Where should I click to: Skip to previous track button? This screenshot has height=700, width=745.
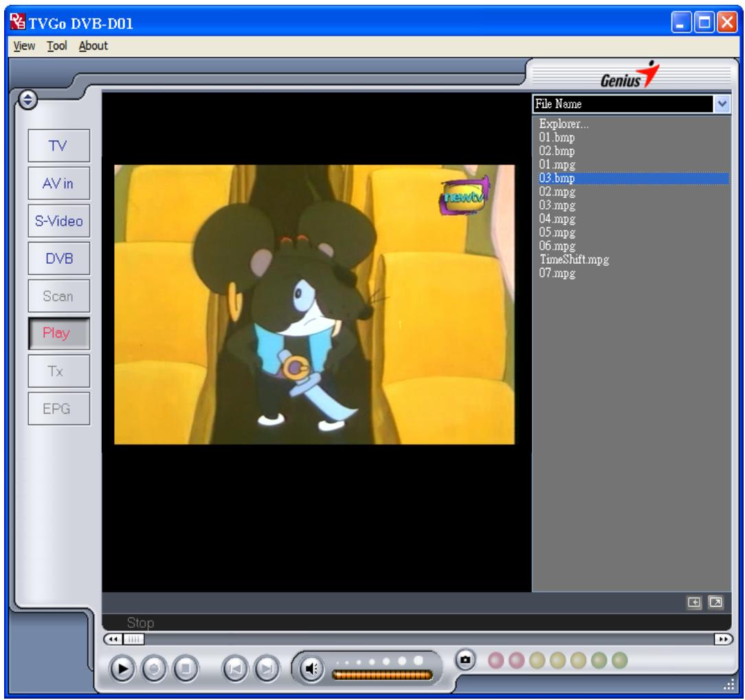coord(235,668)
